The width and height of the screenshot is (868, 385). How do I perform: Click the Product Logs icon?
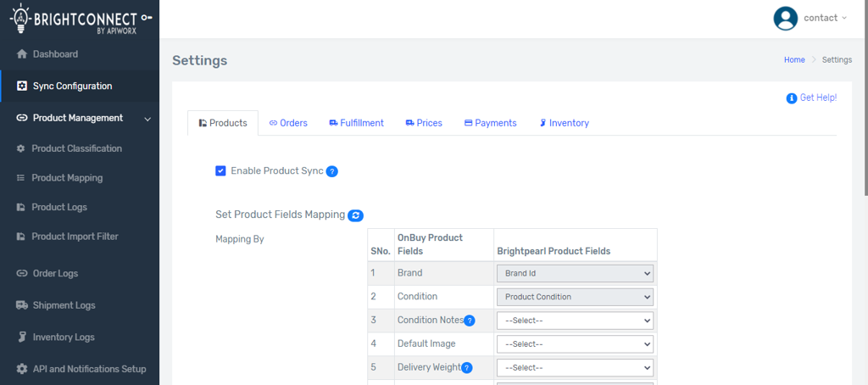[x=21, y=207]
